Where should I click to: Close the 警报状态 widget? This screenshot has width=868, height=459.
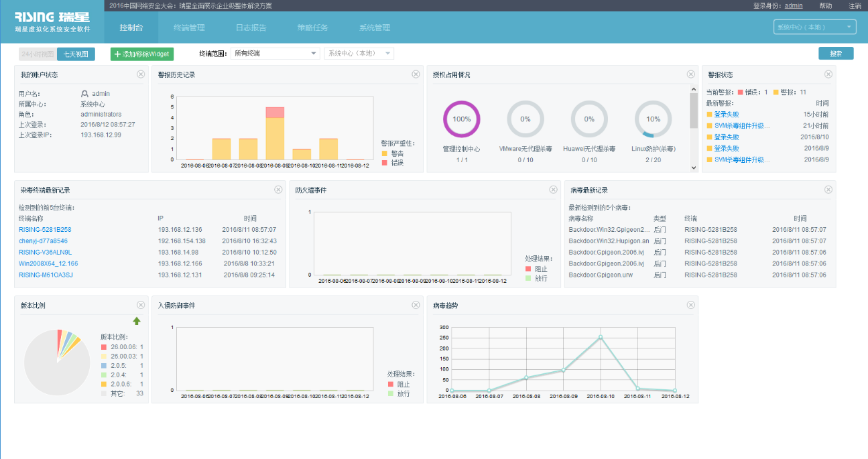point(828,74)
